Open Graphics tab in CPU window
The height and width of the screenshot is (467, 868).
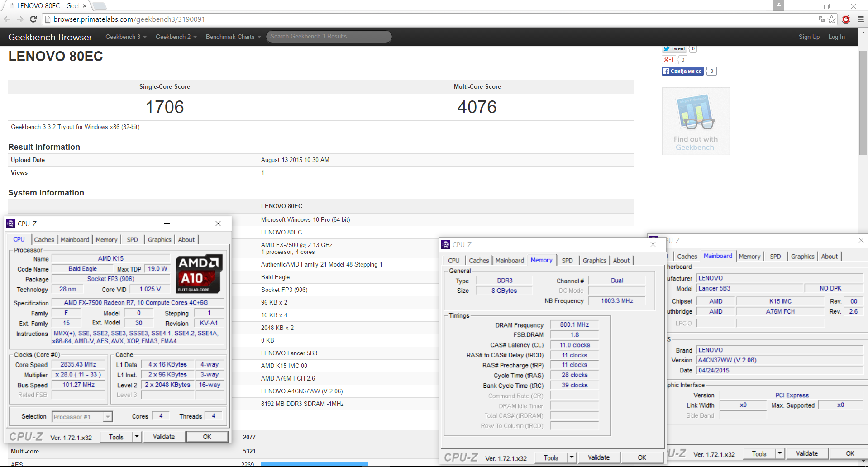tap(159, 240)
